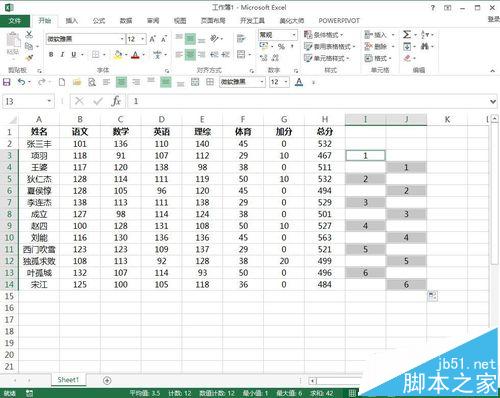Click the Redo arrow icon
This screenshot has height=398, width=500.
click(41, 82)
